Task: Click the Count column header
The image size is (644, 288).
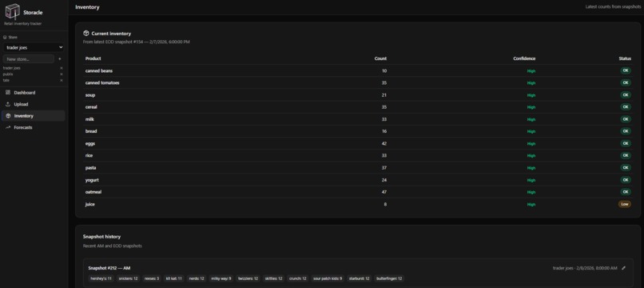Action: [x=380, y=58]
